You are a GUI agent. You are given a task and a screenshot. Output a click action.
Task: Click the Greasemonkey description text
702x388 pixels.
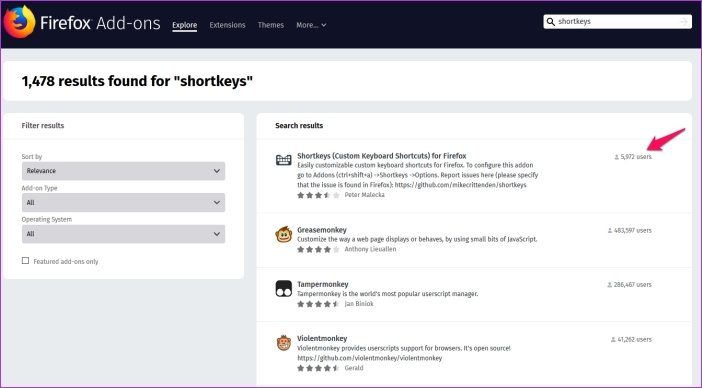click(x=417, y=239)
